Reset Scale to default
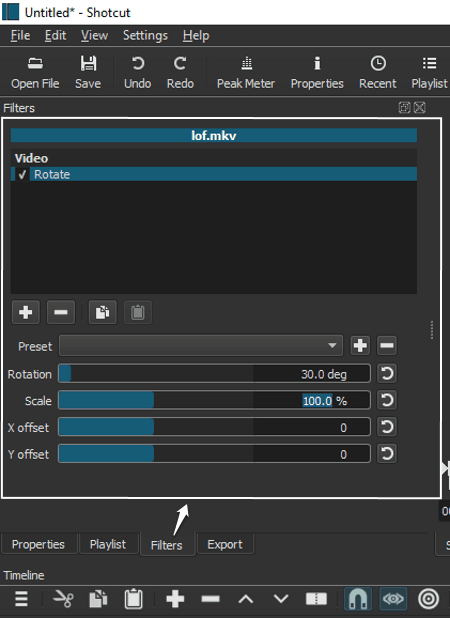The height and width of the screenshot is (618, 450). coord(387,400)
